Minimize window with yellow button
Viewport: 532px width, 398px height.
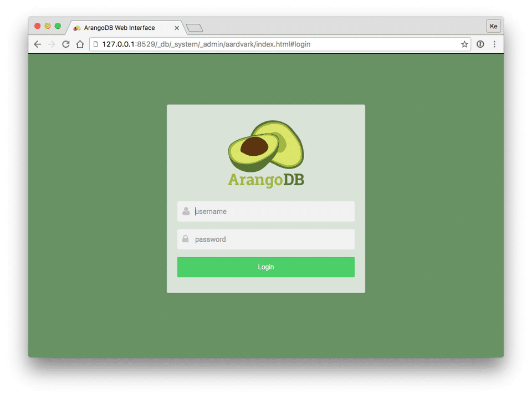click(x=48, y=26)
